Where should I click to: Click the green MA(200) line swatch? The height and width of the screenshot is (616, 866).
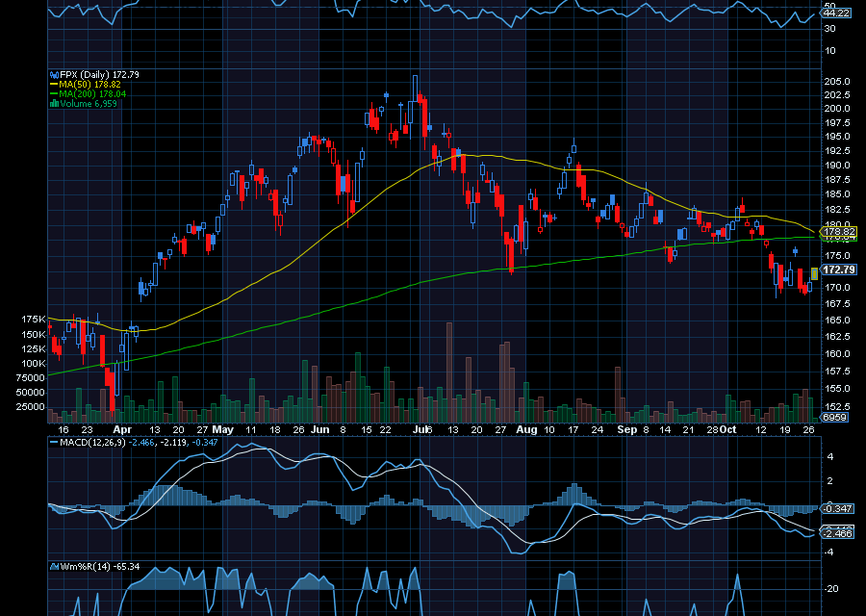pos(54,94)
